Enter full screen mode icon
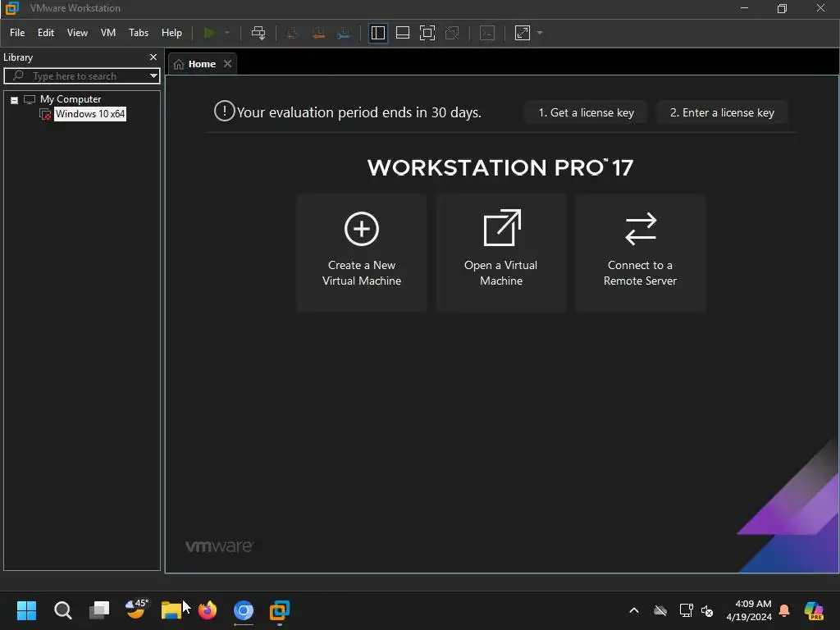The image size is (840, 630). click(x=427, y=33)
